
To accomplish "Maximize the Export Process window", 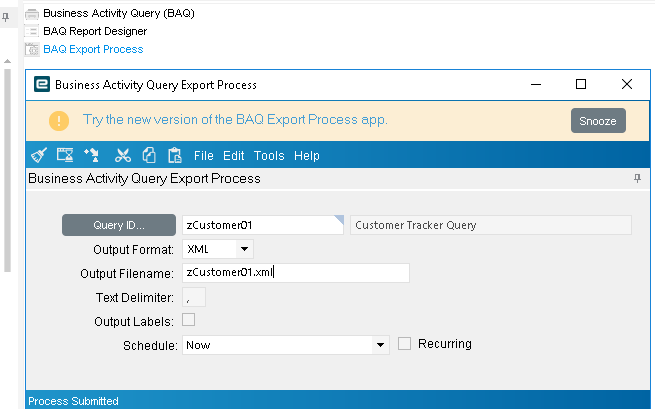I will 581,84.
